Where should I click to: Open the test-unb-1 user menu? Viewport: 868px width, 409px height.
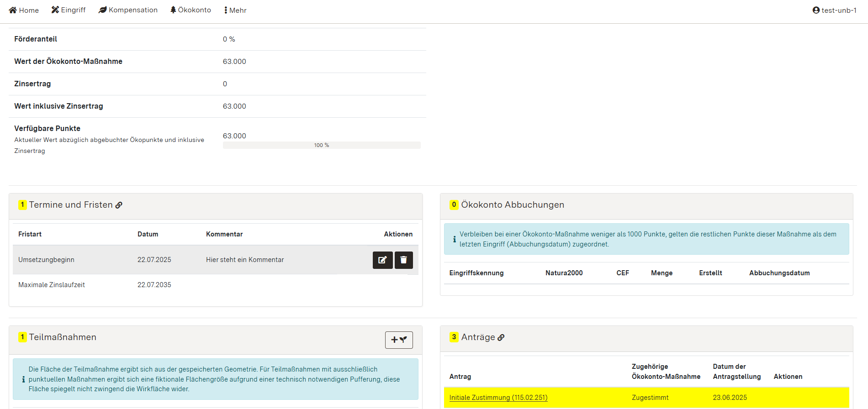pyautogui.click(x=834, y=10)
